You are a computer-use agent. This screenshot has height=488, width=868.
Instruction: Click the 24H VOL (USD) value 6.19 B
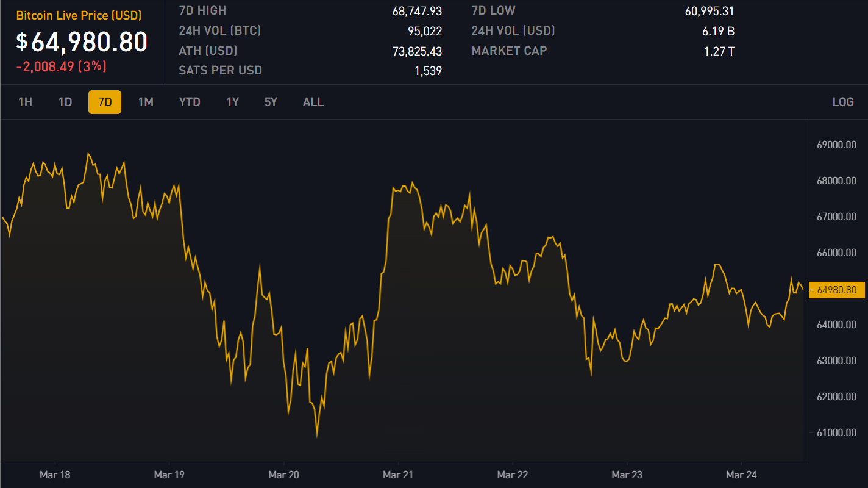717,31
